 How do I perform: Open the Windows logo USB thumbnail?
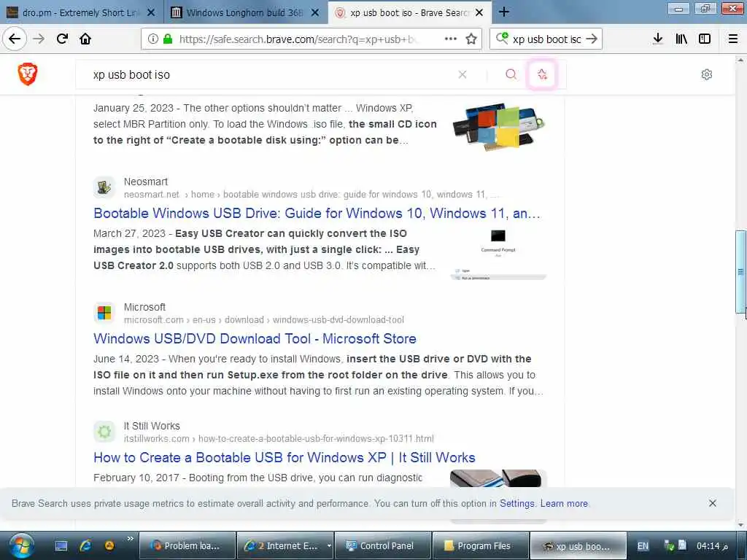[498, 125]
